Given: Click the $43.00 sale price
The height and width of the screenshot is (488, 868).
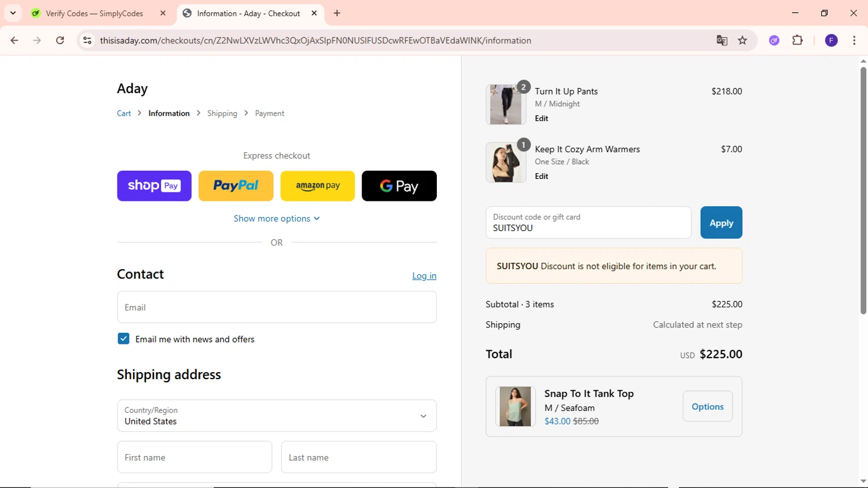Looking at the screenshot, I should tap(557, 421).
